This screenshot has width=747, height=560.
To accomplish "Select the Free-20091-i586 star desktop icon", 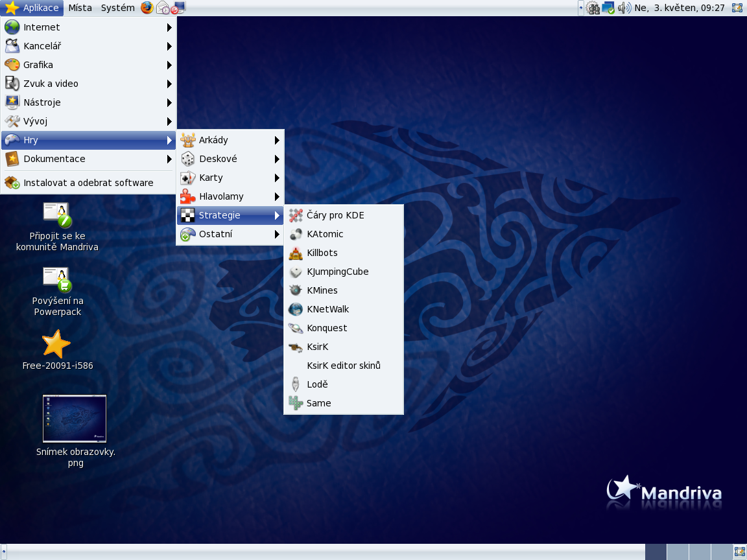I will 57,350.
